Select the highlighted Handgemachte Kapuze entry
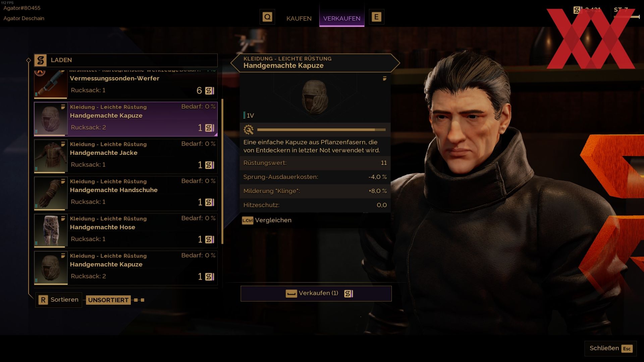Image resolution: width=644 pixels, height=362 pixels. (x=126, y=119)
